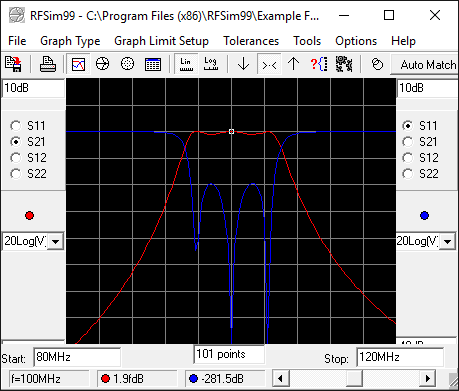
Task: Click the Auto Match button
Action: tap(425, 64)
